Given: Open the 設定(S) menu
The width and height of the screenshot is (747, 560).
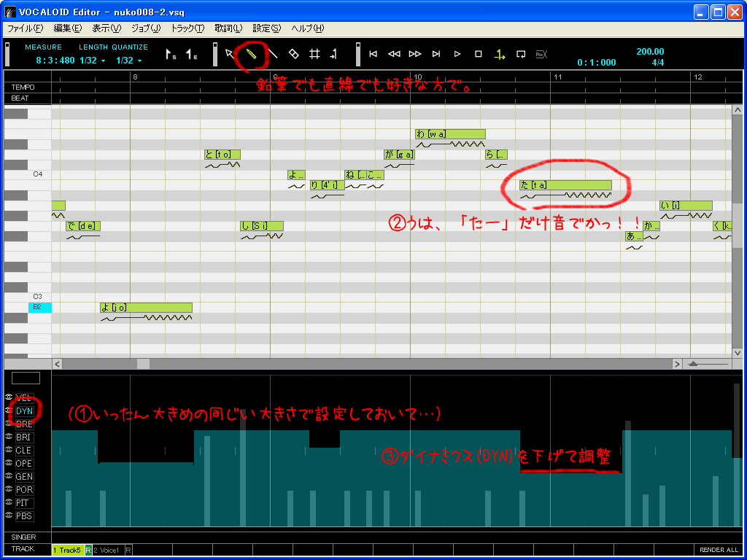Looking at the screenshot, I should click(x=267, y=28).
